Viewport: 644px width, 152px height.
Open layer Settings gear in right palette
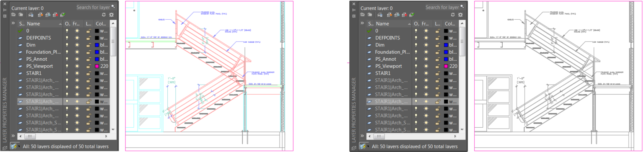click(460, 15)
